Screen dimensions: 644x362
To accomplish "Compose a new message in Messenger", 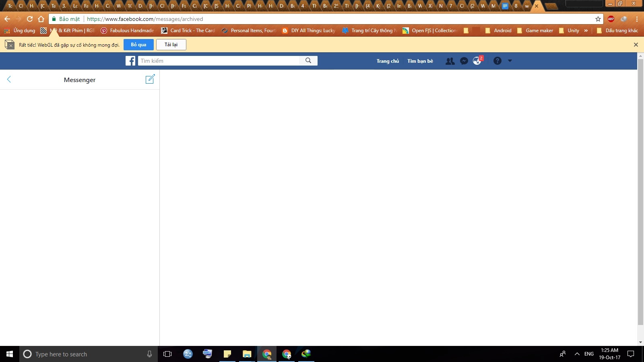I will tap(150, 79).
